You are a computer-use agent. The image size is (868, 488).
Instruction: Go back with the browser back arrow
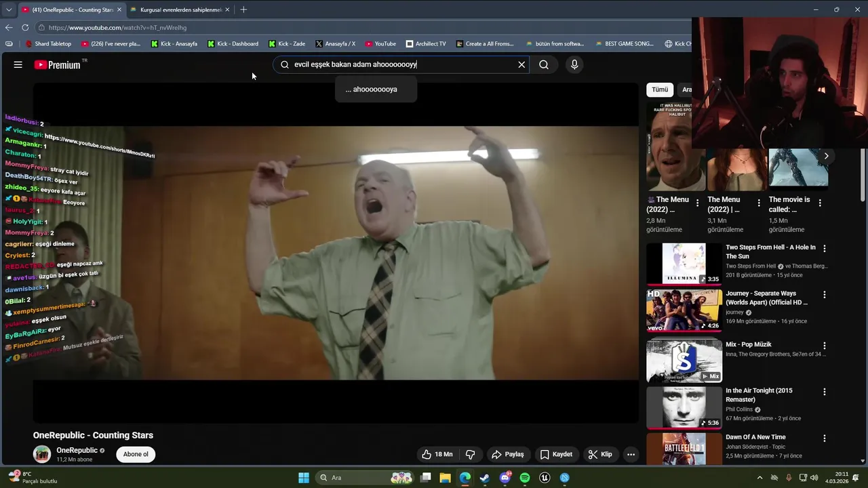pyautogui.click(x=9, y=27)
